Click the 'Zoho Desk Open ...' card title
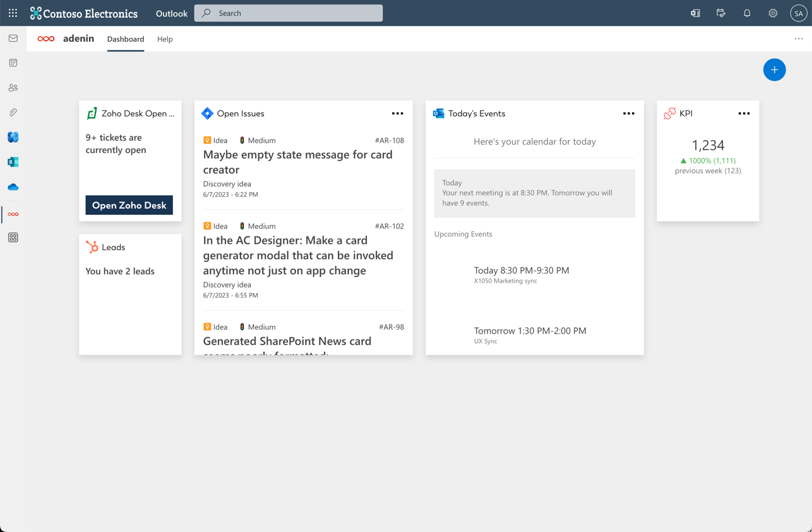Image resolution: width=812 pixels, height=532 pixels. point(138,114)
